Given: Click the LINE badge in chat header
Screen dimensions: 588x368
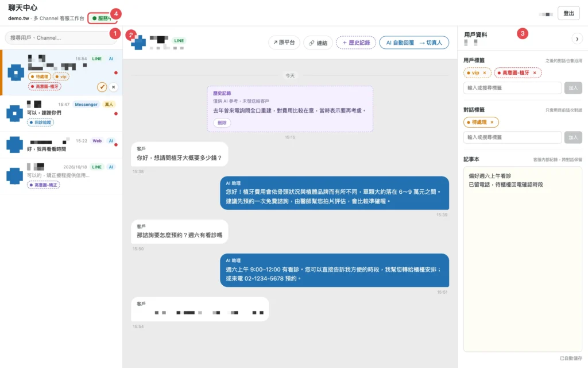Looking at the screenshot, I should click(x=179, y=41).
